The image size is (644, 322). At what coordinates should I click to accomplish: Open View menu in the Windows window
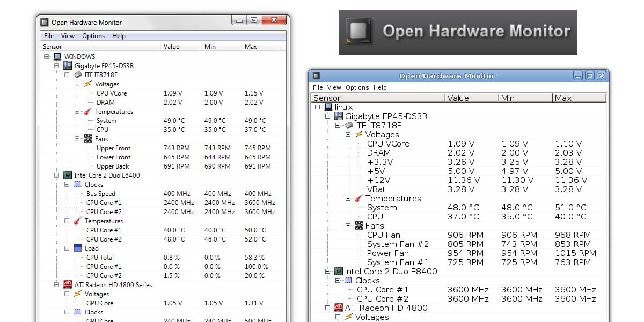pos(68,36)
